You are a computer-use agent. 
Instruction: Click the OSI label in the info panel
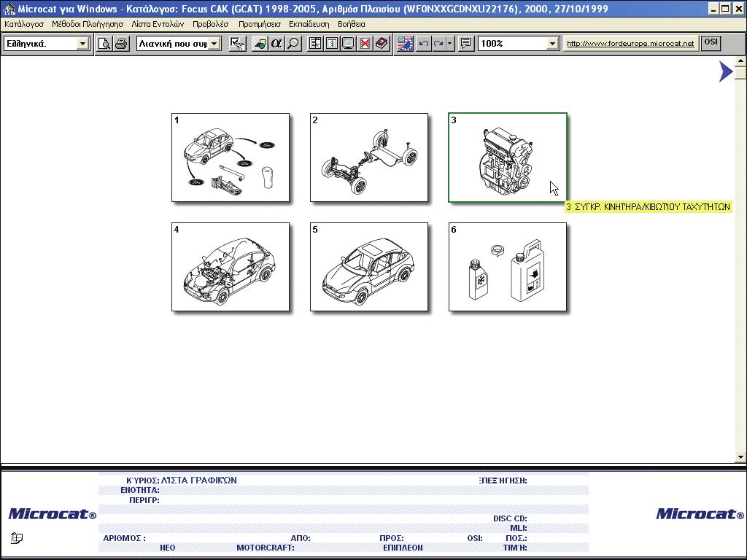(475, 538)
